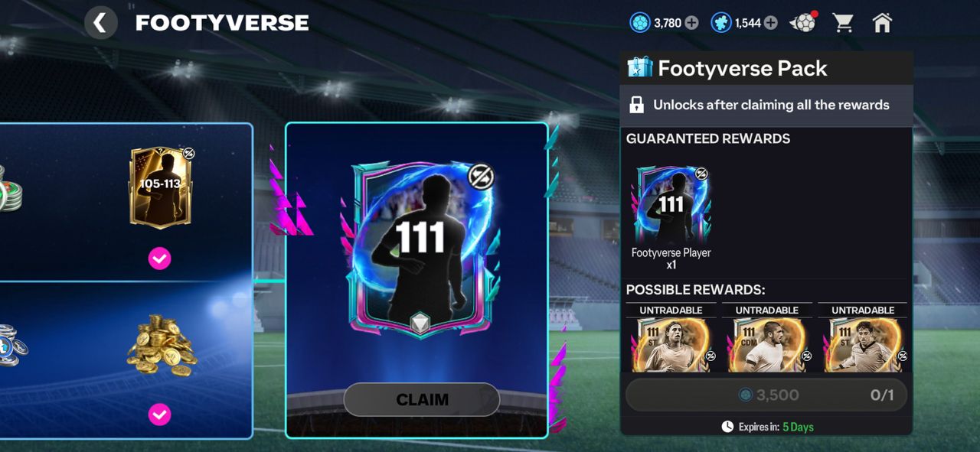Select the gold coins pile reward
Screen dimensions: 980x452
161,344
